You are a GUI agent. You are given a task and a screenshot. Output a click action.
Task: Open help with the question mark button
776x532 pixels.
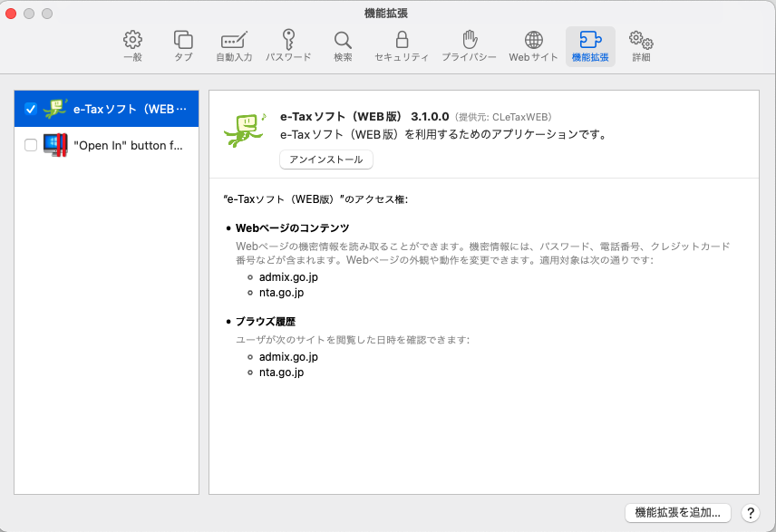[751, 513]
